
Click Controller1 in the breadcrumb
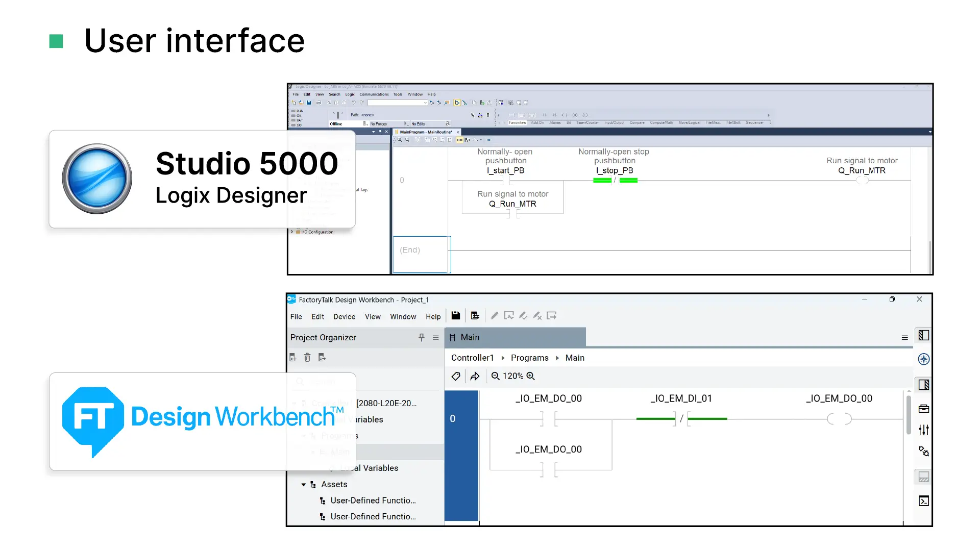click(x=473, y=358)
